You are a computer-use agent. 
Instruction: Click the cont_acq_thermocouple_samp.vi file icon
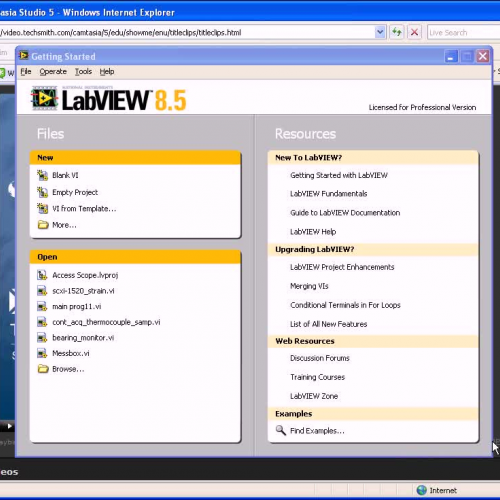(42, 322)
